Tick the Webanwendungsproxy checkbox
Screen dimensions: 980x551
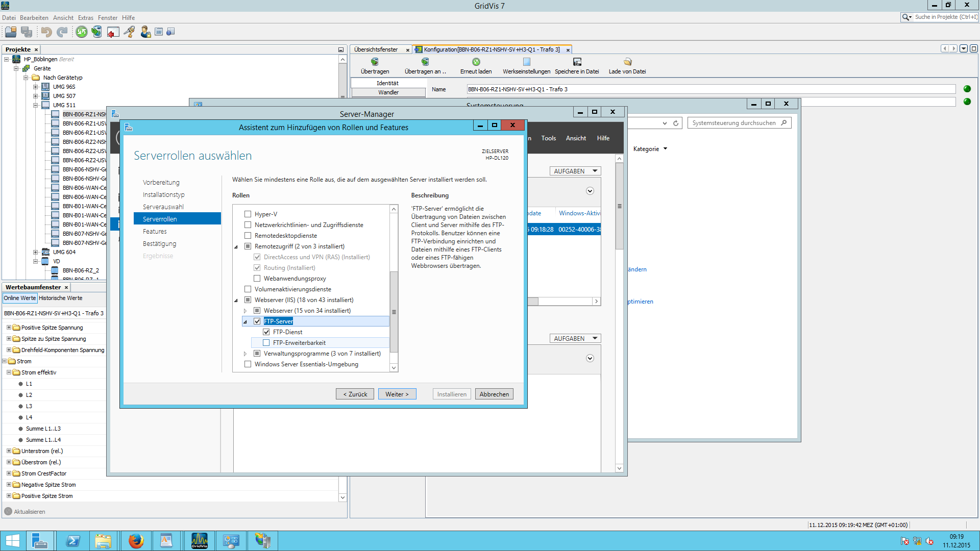(257, 279)
